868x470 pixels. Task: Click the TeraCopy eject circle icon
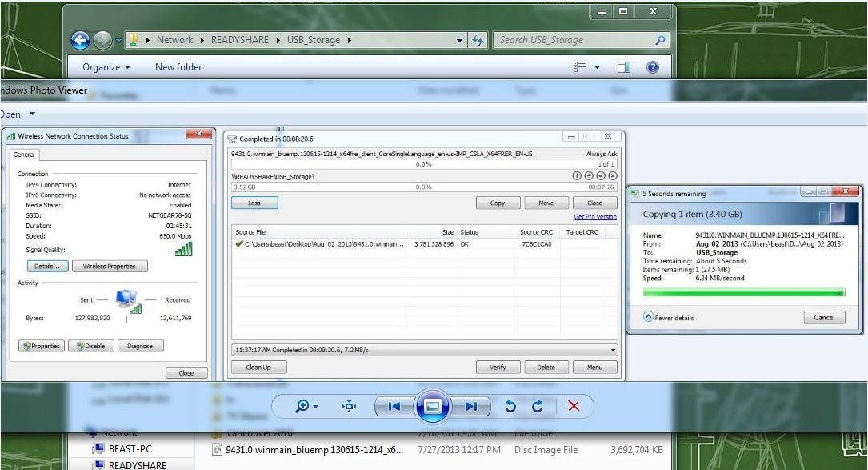(589, 175)
